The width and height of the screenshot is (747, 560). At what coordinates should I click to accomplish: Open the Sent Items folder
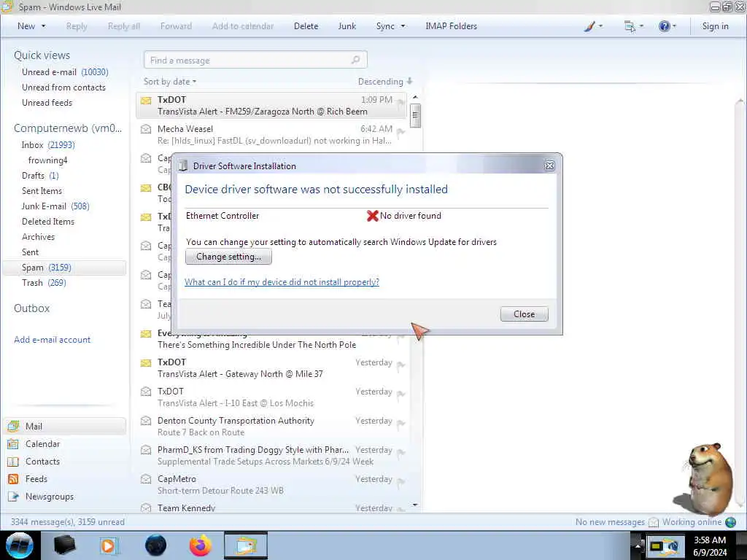pyautogui.click(x=42, y=190)
